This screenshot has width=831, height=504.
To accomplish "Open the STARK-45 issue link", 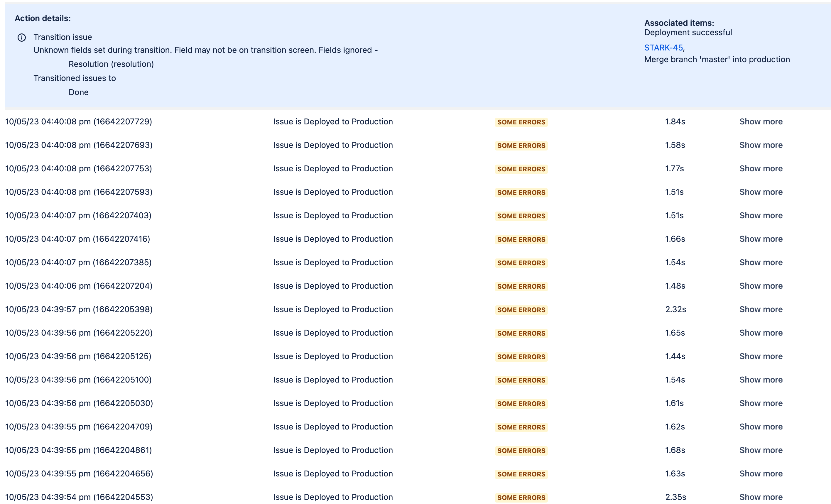I will pos(663,48).
